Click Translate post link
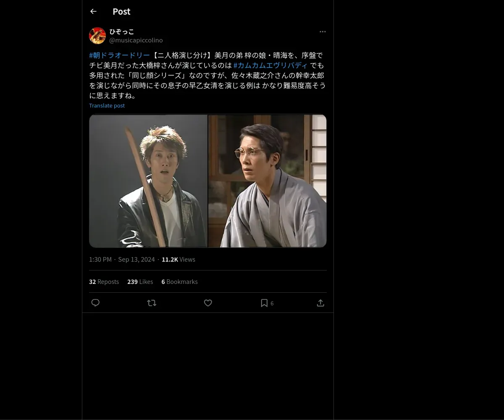This screenshot has width=504, height=420. (107, 105)
